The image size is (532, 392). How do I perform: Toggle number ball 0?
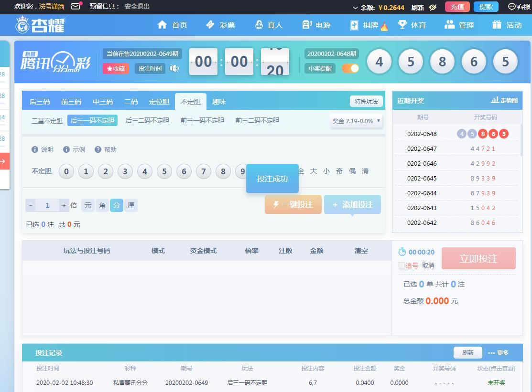point(66,171)
